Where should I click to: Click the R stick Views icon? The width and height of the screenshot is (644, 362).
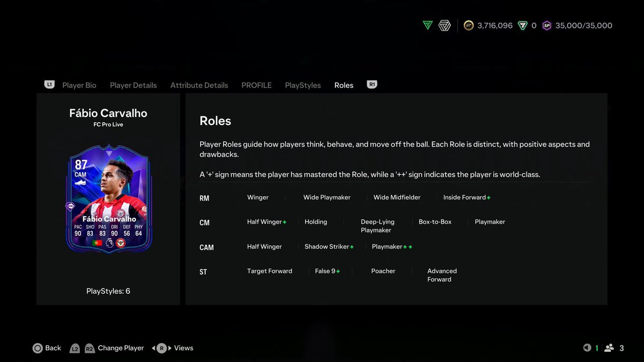click(x=162, y=348)
